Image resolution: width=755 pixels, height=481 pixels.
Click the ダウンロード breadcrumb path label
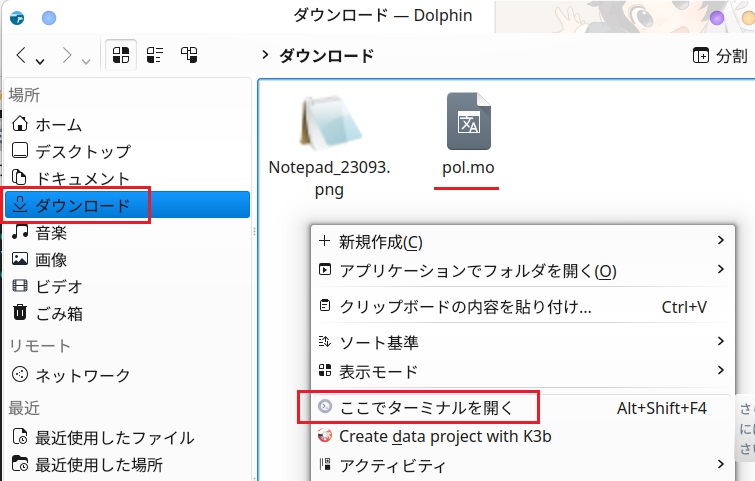coord(326,56)
